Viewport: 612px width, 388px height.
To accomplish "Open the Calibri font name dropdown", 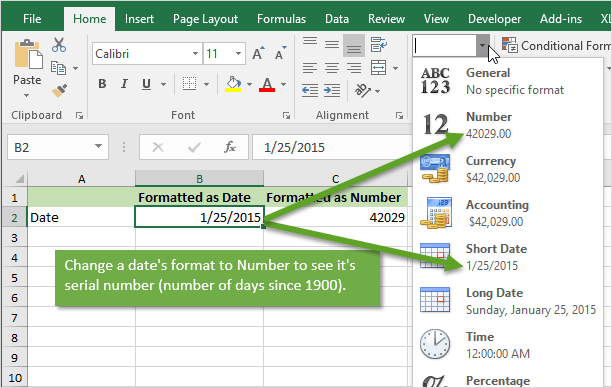I will [x=195, y=53].
